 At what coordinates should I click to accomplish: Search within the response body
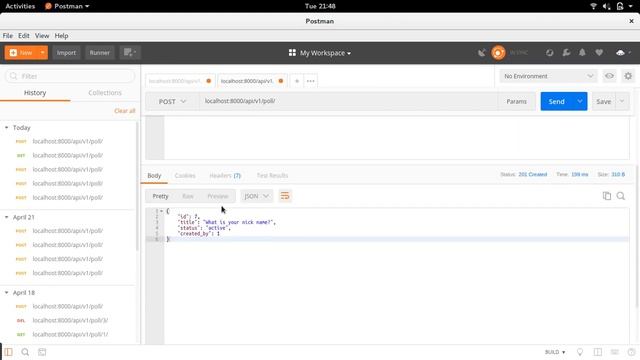point(621,196)
